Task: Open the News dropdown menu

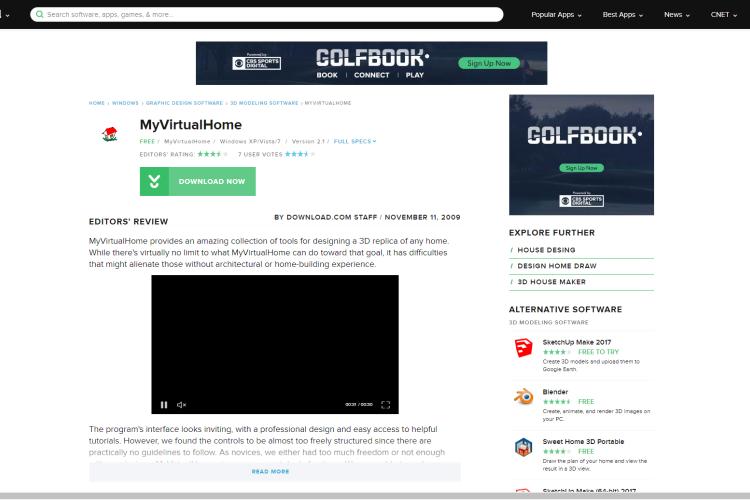Action: tap(677, 15)
